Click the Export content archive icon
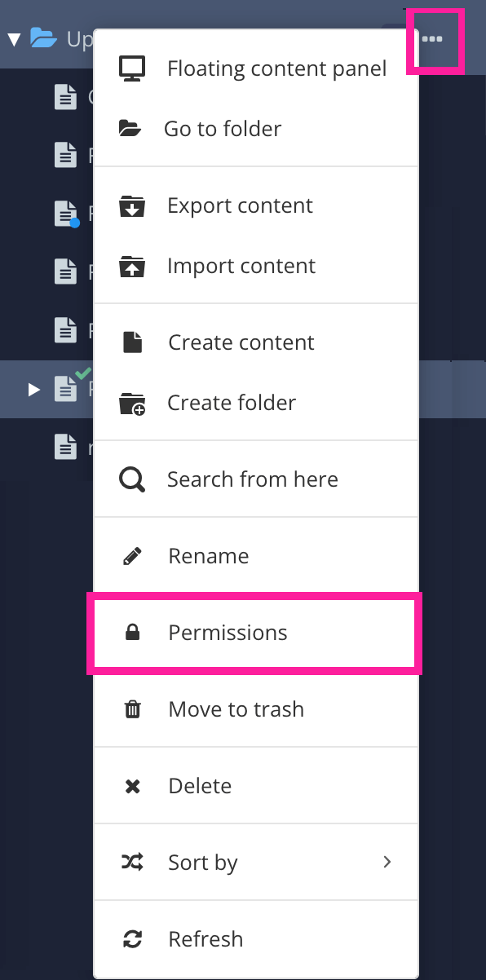 click(x=130, y=205)
